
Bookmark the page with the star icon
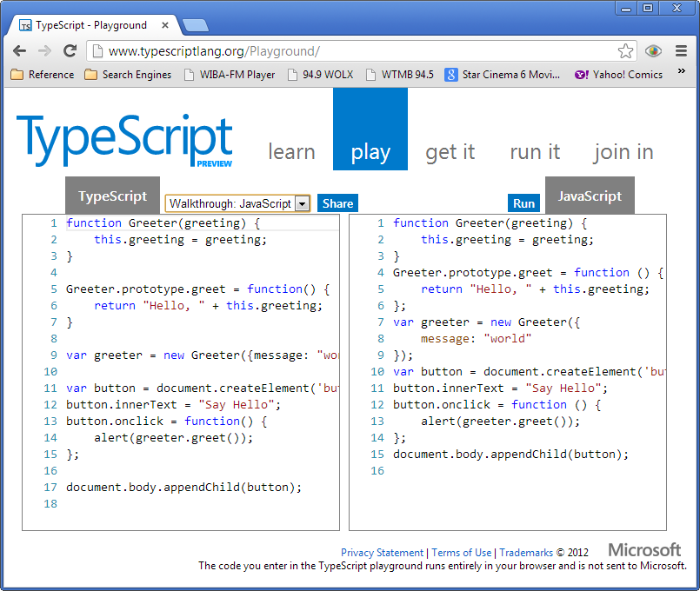(625, 51)
